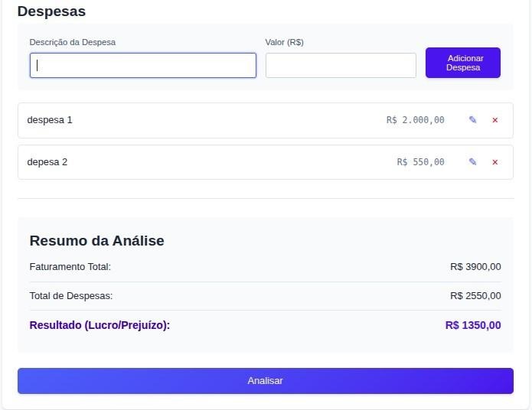Focus the Descrição da Despesa field
The height and width of the screenshot is (410, 532).
pos(143,65)
